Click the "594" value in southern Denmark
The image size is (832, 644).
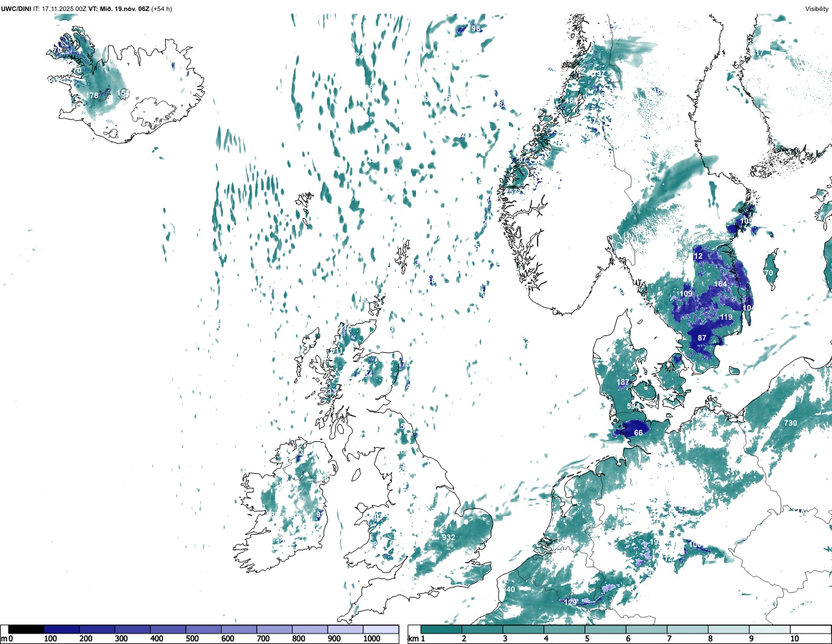pyautogui.click(x=632, y=406)
